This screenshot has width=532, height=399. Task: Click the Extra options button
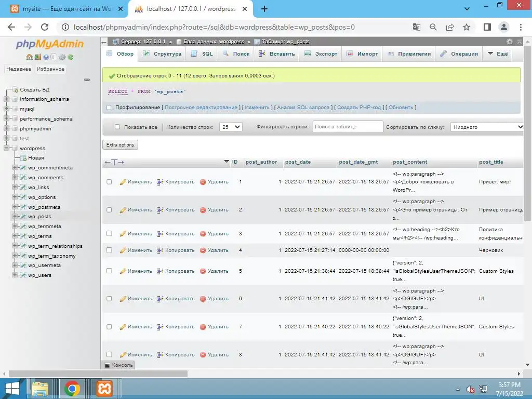120,145
